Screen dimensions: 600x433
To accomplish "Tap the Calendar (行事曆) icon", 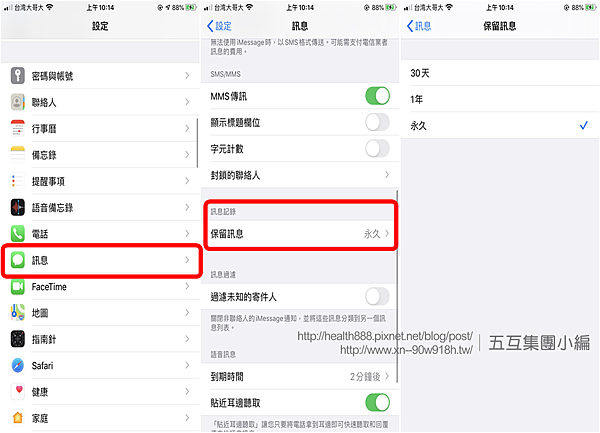I will [18, 129].
